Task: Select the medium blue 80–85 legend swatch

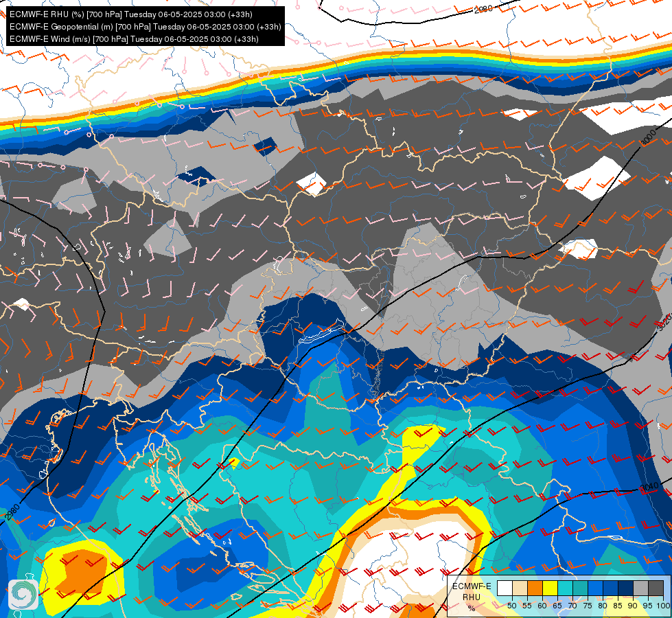Action: click(x=610, y=588)
